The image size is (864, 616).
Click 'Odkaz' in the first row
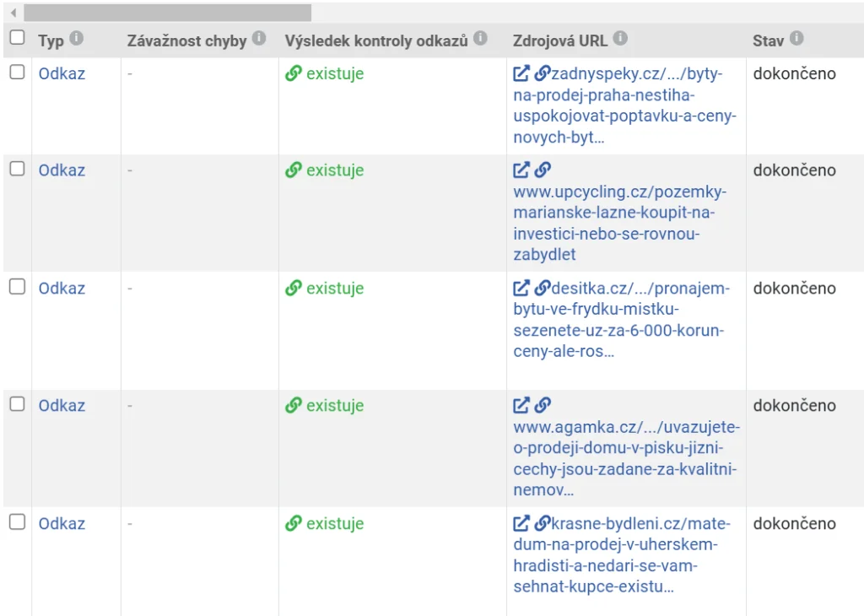click(x=60, y=73)
